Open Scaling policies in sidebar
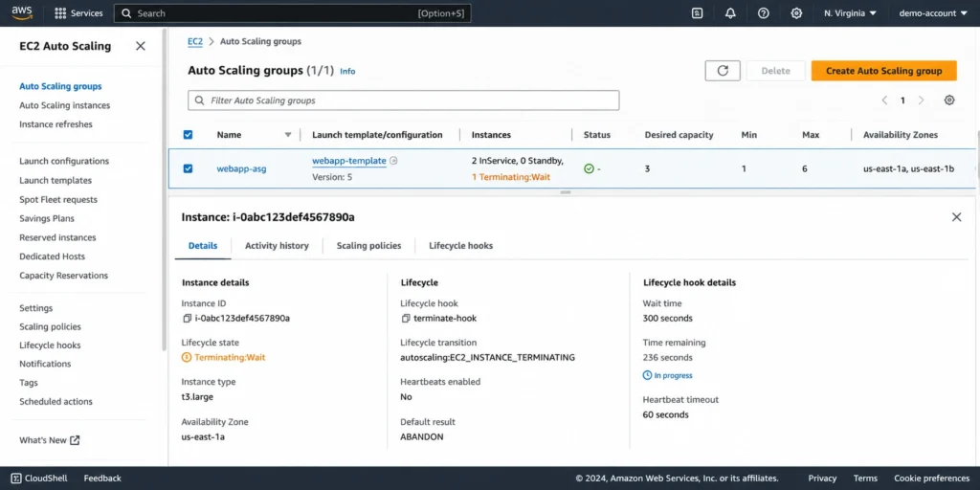This screenshot has height=490, width=980. point(50,327)
